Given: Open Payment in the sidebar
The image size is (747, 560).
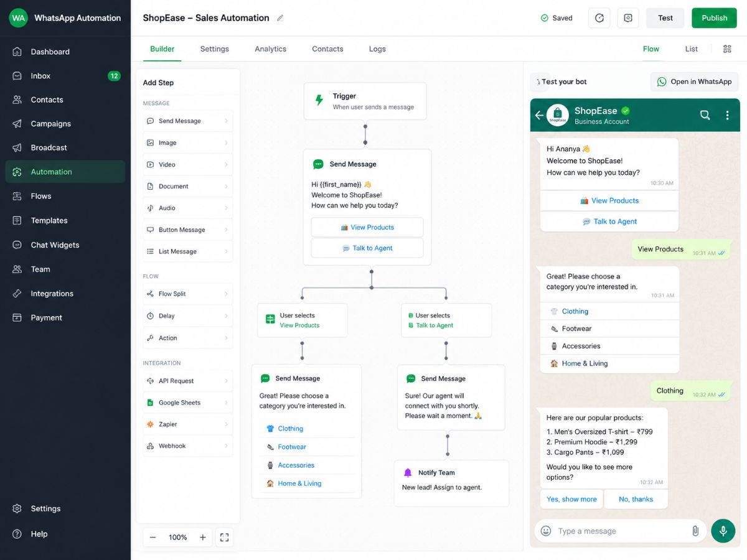Looking at the screenshot, I should tap(65, 318).
